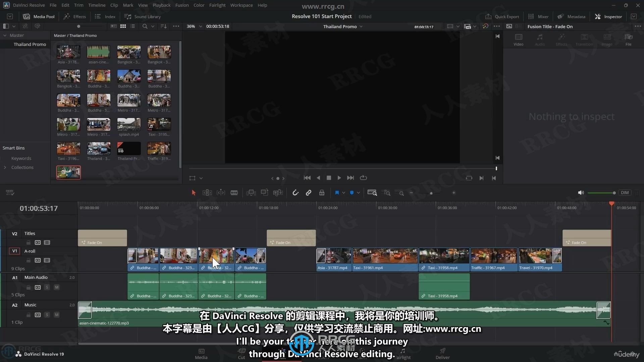This screenshot has height=362, width=644.
Task: Switch to Inspector File tab
Action: (628, 40)
